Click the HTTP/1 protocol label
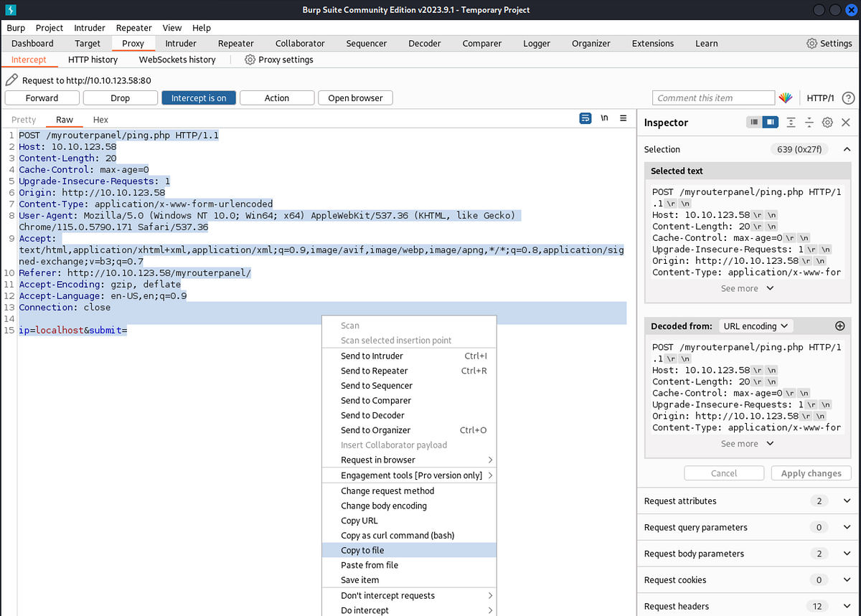This screenshot has width=861, height=616. tap(821, 98)
